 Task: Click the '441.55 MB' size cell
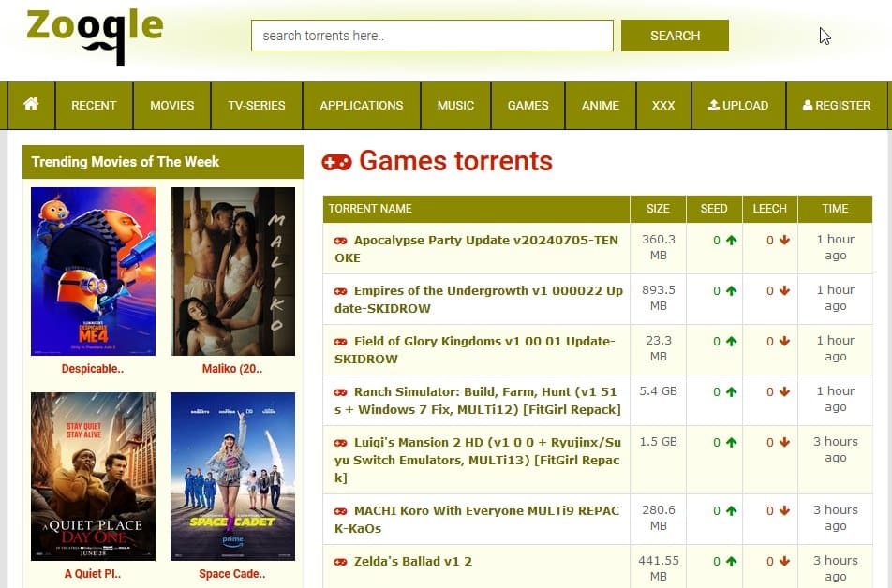pos(658,568)
